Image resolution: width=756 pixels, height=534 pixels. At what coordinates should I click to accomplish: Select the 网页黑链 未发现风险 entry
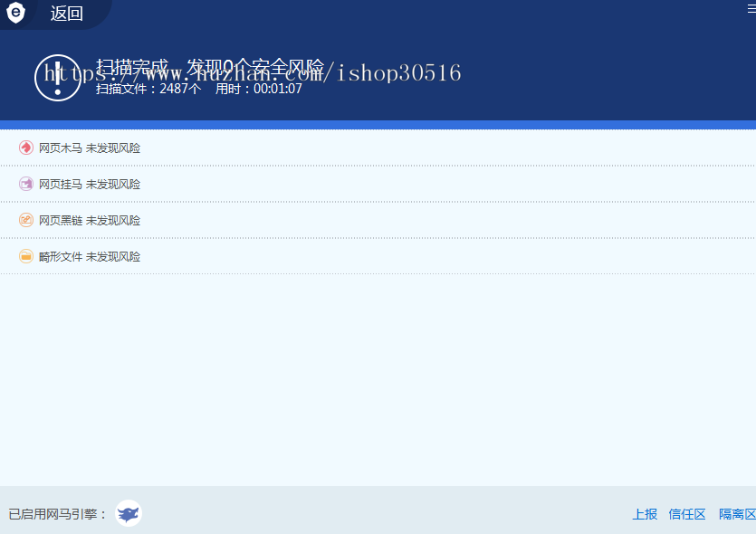90,220
